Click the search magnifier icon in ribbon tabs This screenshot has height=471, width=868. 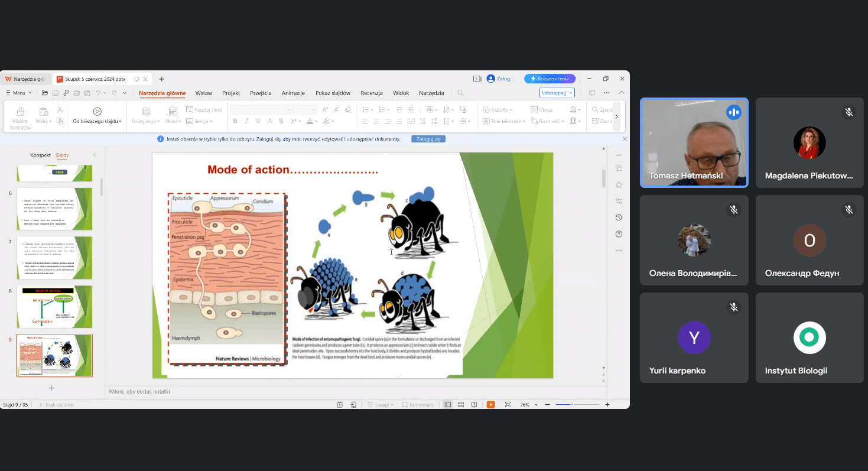coord(460,93)
